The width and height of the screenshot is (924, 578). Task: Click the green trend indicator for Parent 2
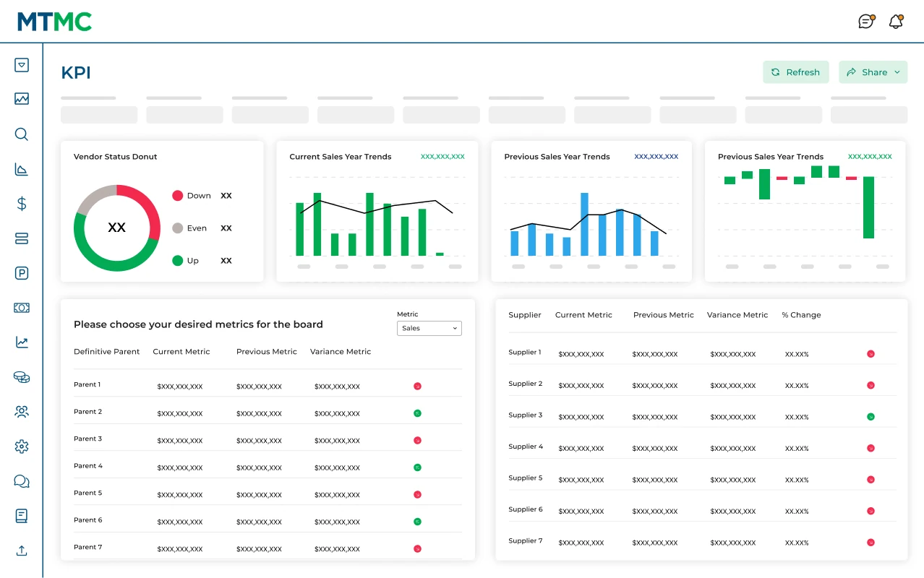tap(417, 413)
